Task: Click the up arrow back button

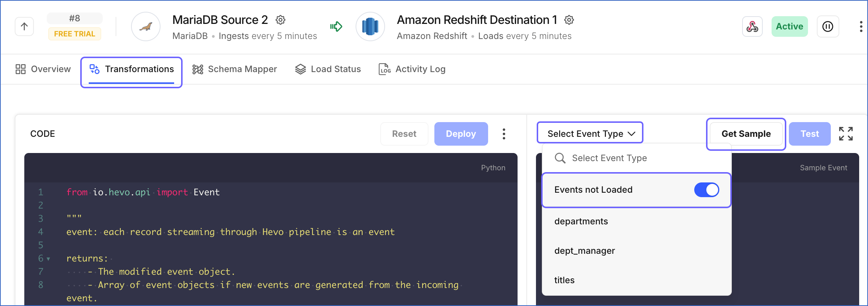Action: [24, 26]
